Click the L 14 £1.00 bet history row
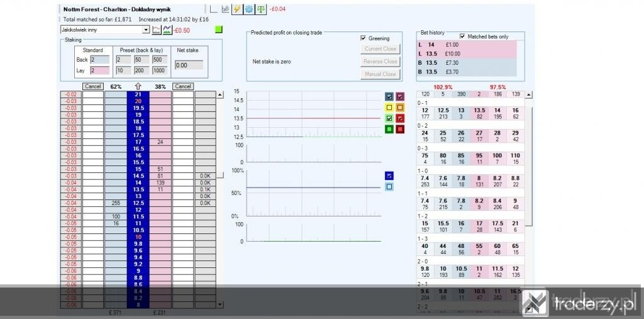The image size is (644, 319). coord(466,45)
